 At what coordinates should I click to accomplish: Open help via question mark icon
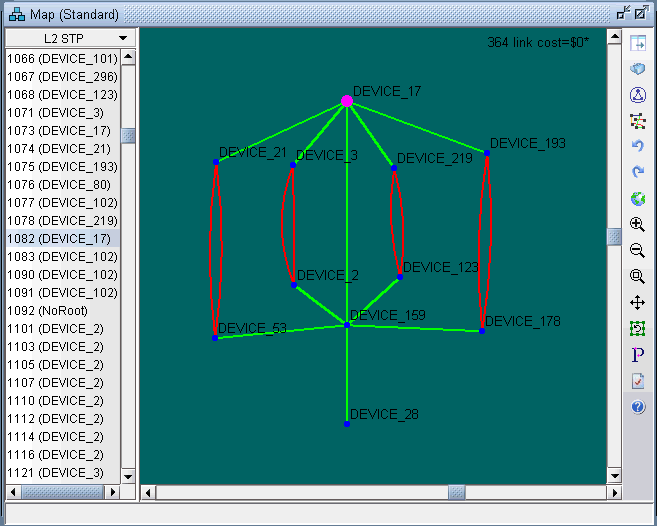coord(638,407)
